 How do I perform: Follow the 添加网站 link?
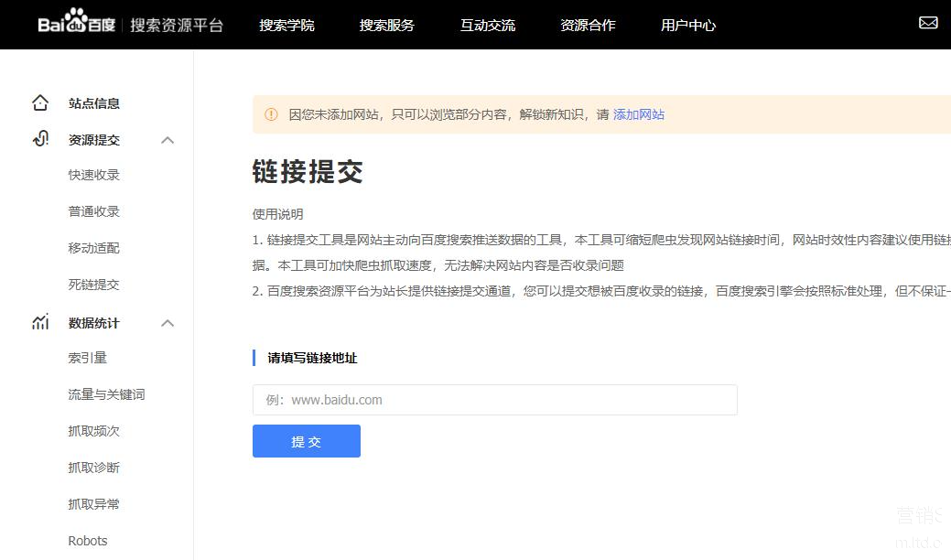[639, 114]
